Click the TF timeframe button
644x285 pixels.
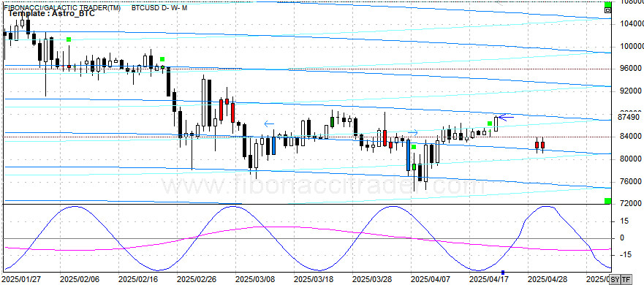(x=626, y=279)
